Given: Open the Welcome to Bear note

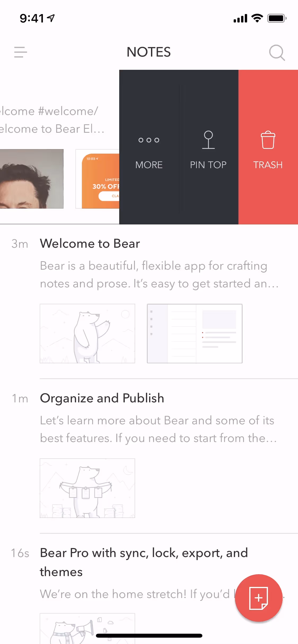Looking at the screenshot, I should click(x=90, y=243).
